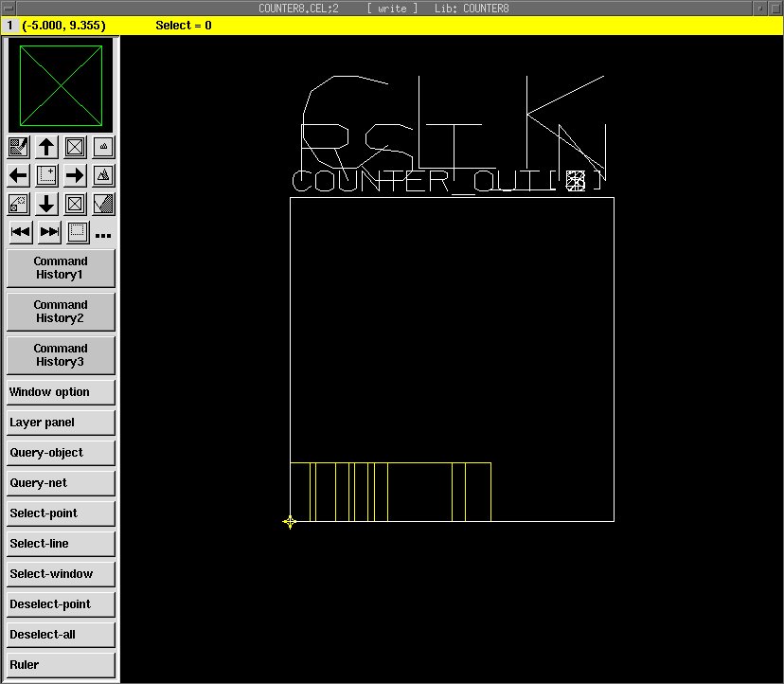Viewport: 784px width, 684px height.
Task: Open Command History1
Action: [61, 268]
